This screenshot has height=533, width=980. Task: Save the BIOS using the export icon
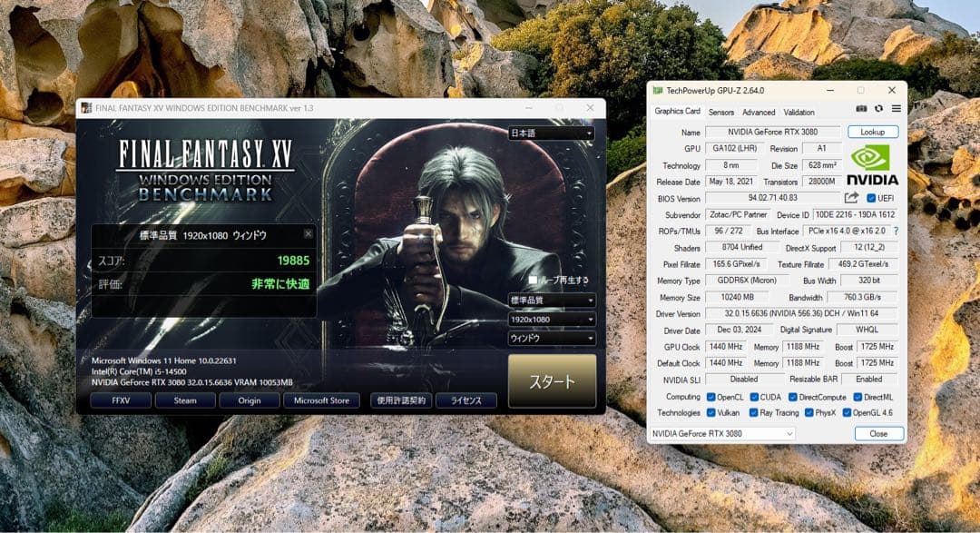(x=851, y=197)
